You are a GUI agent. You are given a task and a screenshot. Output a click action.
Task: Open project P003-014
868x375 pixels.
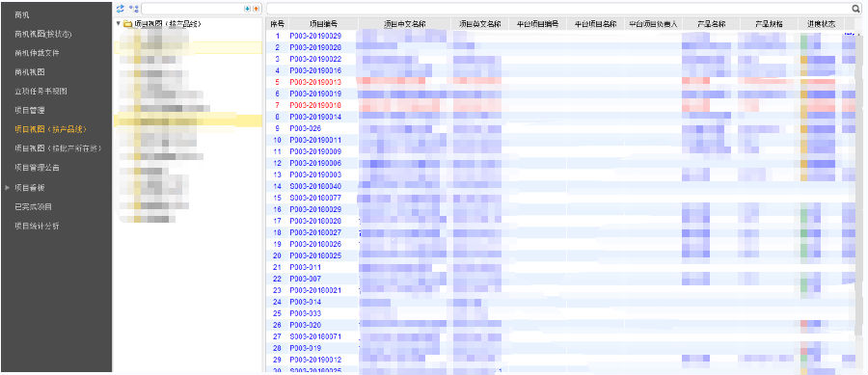pyautogui.click(x=305, y=302)
